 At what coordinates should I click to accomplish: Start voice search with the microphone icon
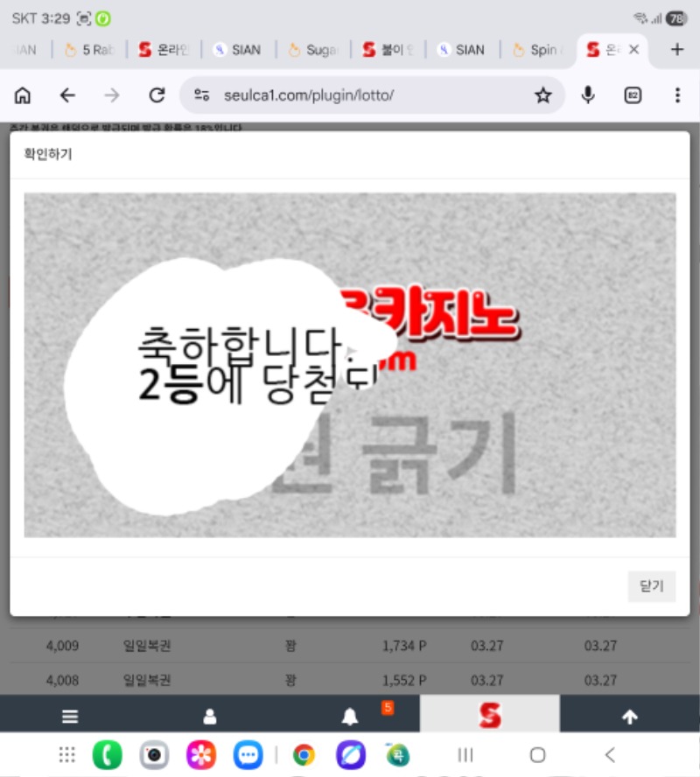click(x=589, y=95)
